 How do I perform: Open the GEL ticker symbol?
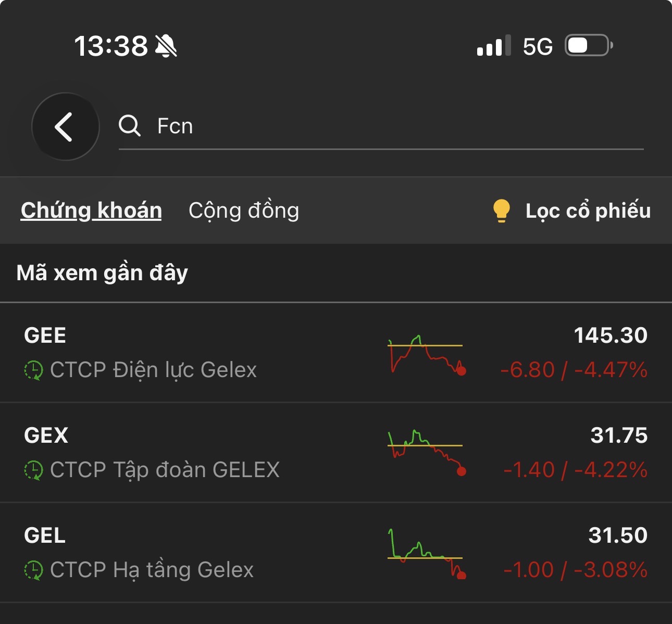[45, 535]
